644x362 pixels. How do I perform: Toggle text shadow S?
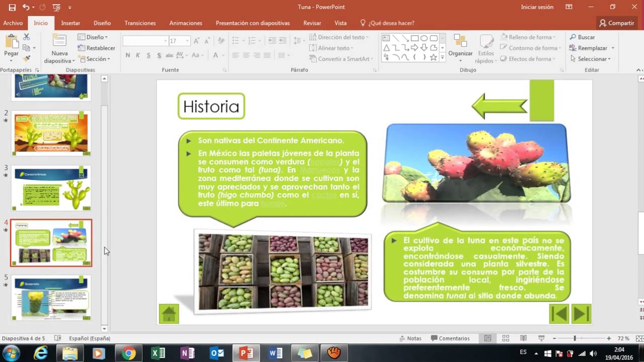159,55
